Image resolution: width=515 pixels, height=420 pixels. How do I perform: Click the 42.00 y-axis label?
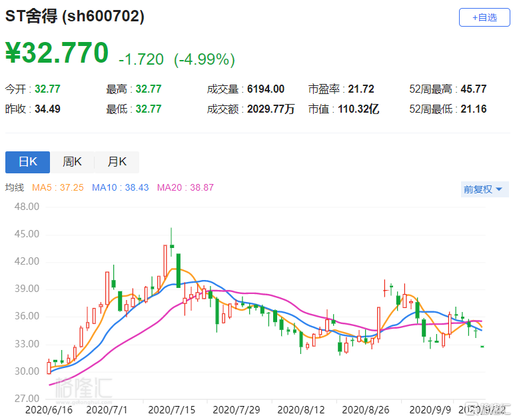coord(27,261)
